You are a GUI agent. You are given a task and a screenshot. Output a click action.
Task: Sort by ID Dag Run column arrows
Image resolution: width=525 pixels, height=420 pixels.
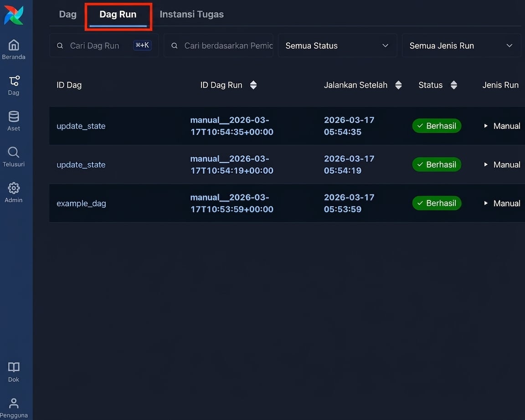(x=253, y=85)
